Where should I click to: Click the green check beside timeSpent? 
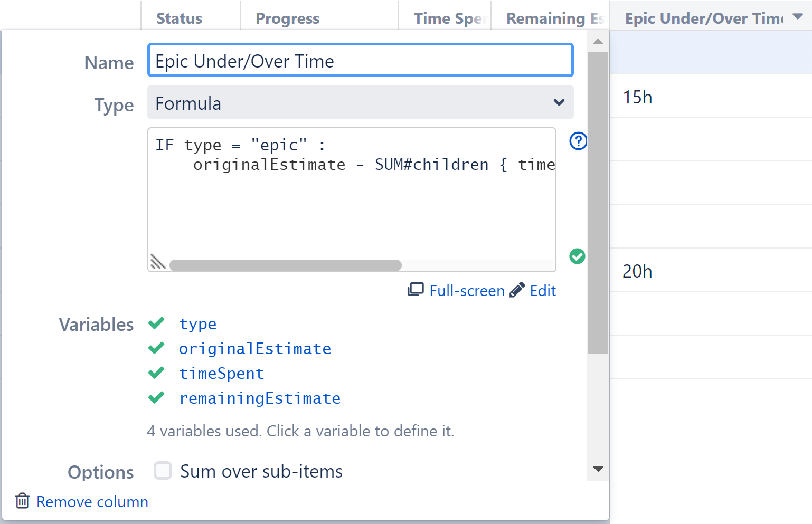pyautogui.click(x=156, y=373)
